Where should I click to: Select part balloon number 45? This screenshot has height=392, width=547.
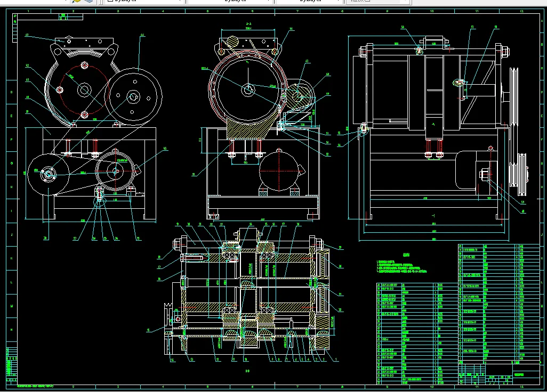click(x=165, y=149)
